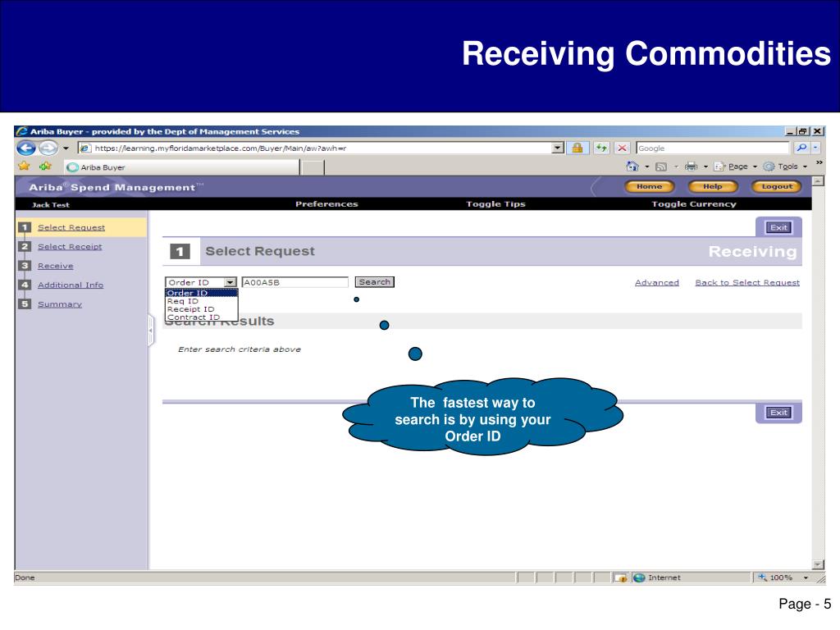Go to step 1 Select Request
The height and width of the screenshot is (630, 840).
[x=71, y=228]
